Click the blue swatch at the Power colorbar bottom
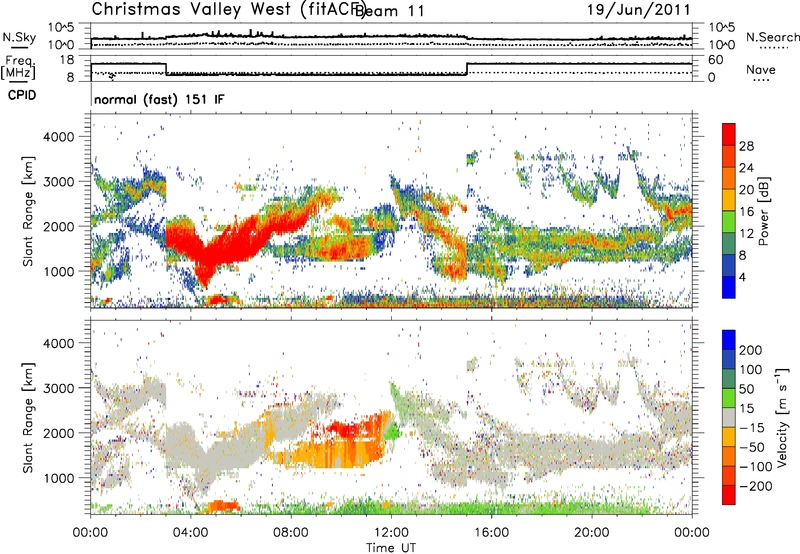 729,287
